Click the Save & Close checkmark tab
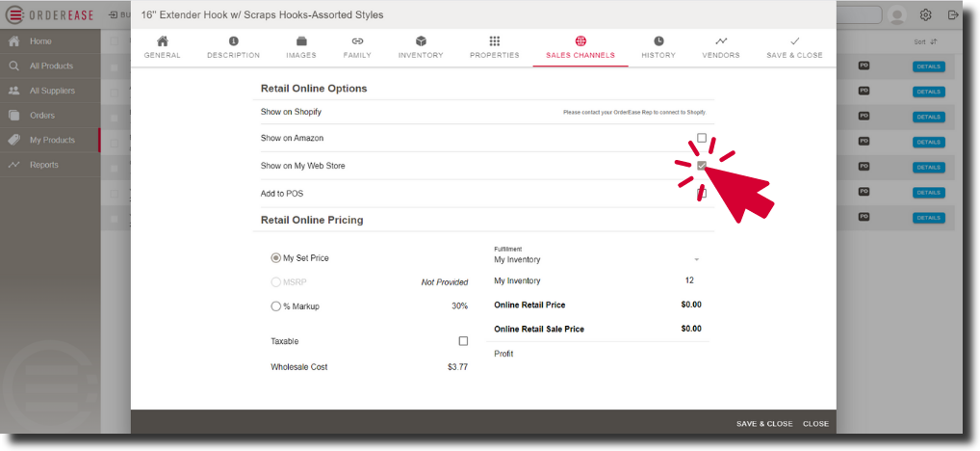Image resolution: width=980 pixels, height=451 pixels. [x=794, y=47]
